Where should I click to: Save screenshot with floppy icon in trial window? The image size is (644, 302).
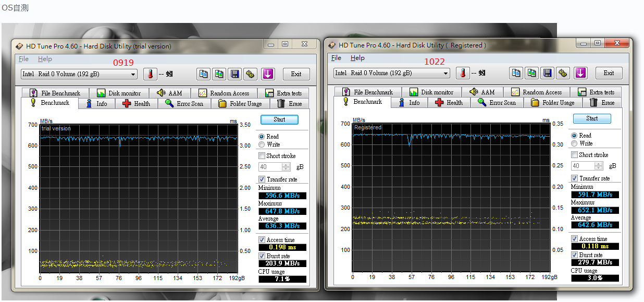[x=235, y=74]
